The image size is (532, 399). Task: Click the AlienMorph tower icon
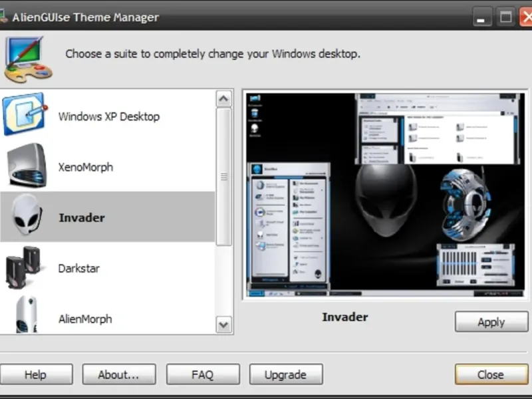coord(27,314)
